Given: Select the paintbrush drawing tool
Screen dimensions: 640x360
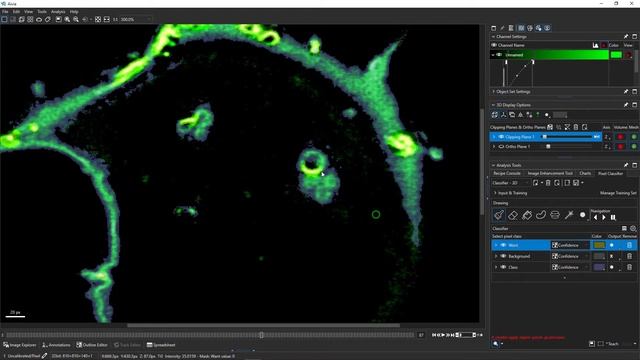Looking at the screenshot, I should click(499, 215).
